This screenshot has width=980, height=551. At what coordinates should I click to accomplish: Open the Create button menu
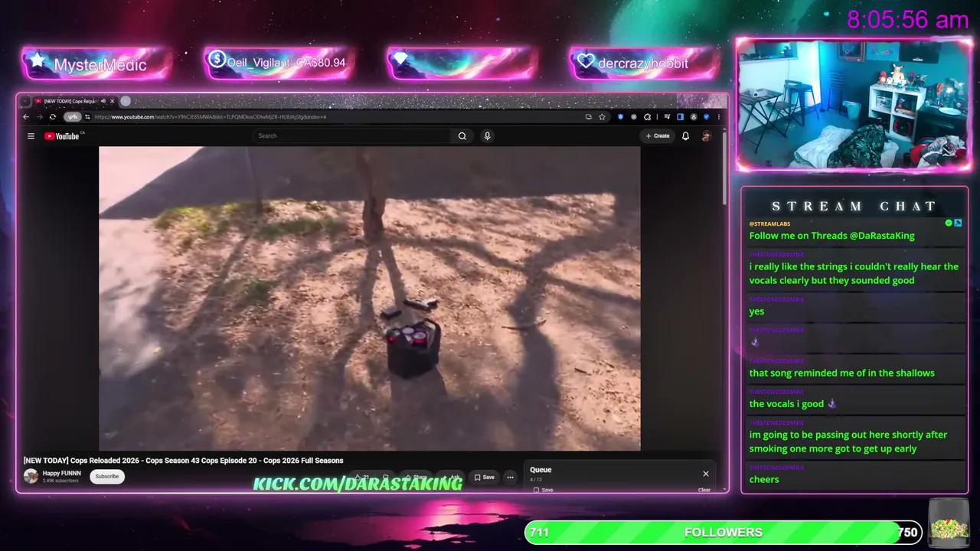point(658,136)
